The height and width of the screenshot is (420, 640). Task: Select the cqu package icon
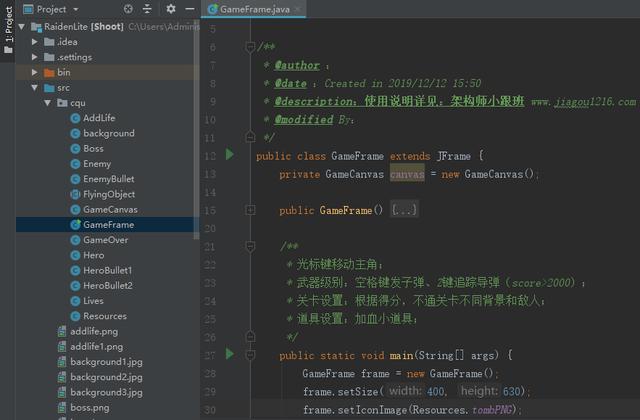pyautogui.click(x=62, y=103)
